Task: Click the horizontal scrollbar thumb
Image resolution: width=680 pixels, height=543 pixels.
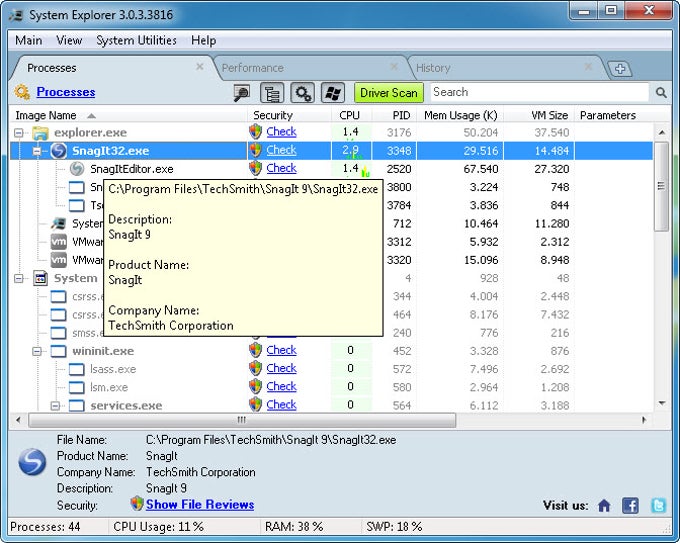Action: 242,420
